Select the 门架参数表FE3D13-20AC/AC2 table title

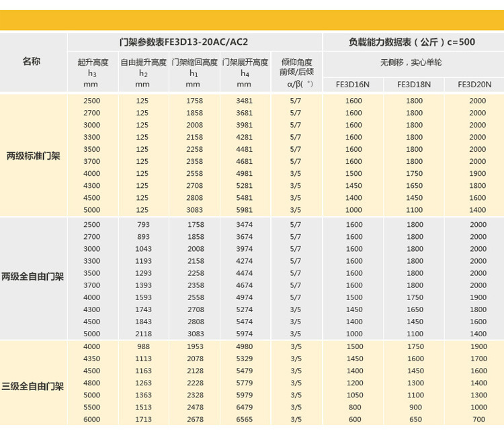[183, 42]
